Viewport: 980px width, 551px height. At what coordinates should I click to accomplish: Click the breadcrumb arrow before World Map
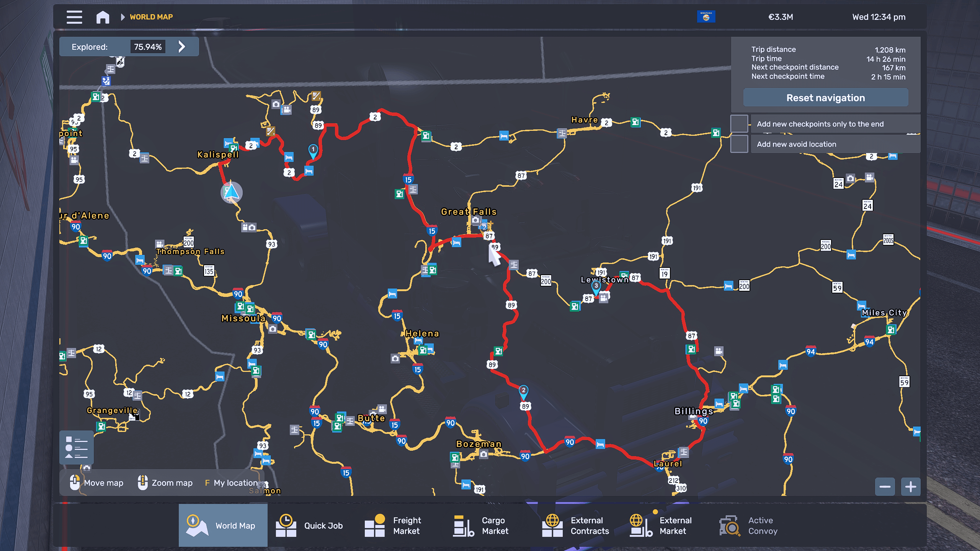point(122,17)
